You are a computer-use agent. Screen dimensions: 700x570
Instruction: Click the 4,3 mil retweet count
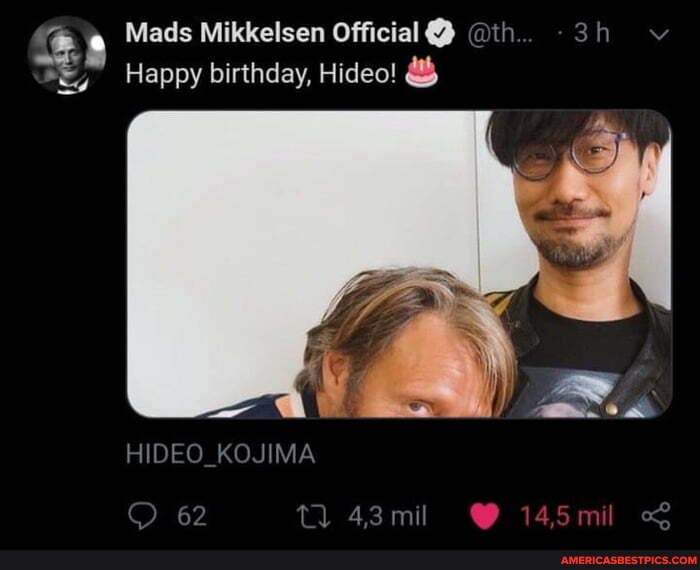tap(388, 516)
